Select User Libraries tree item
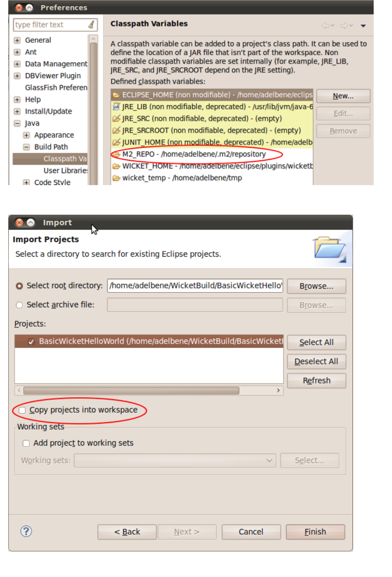The width and height of the screenshot is (392, 577). pyautogui.click(x=66, y=171)
